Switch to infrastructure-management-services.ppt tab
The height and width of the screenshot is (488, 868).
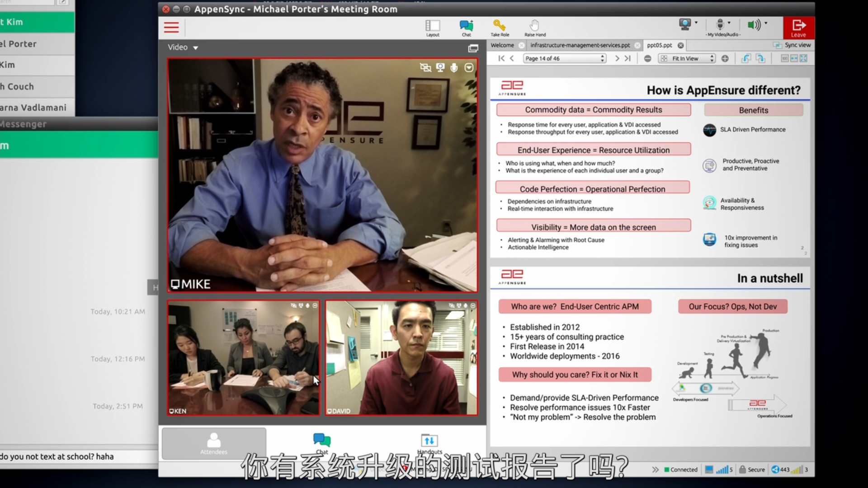coord(580,45)
